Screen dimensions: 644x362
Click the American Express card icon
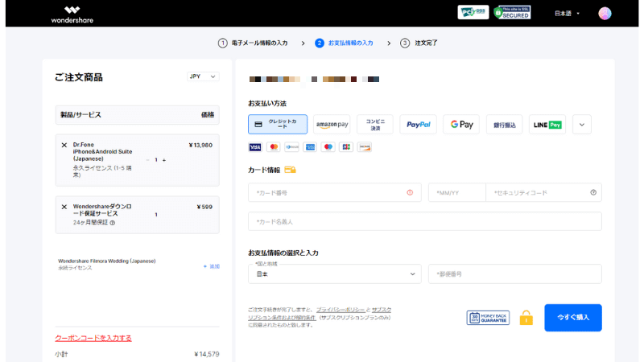[x=310, y=147]
